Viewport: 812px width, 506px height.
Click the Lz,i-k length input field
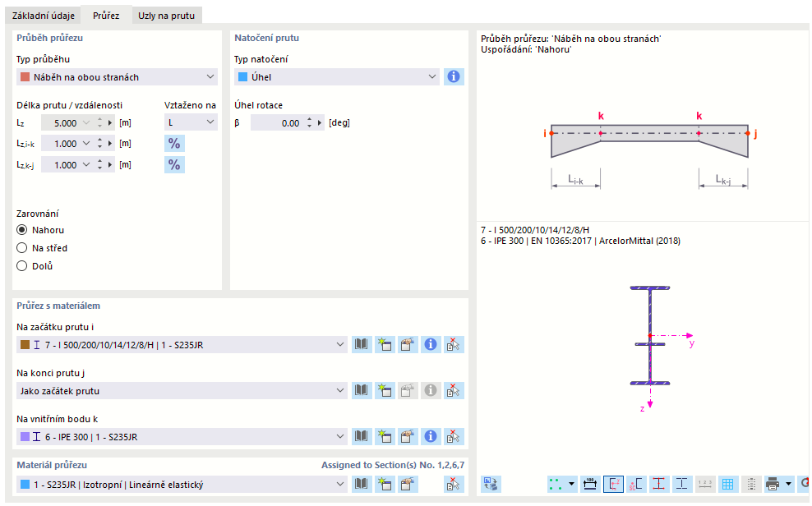click(61, 143)
